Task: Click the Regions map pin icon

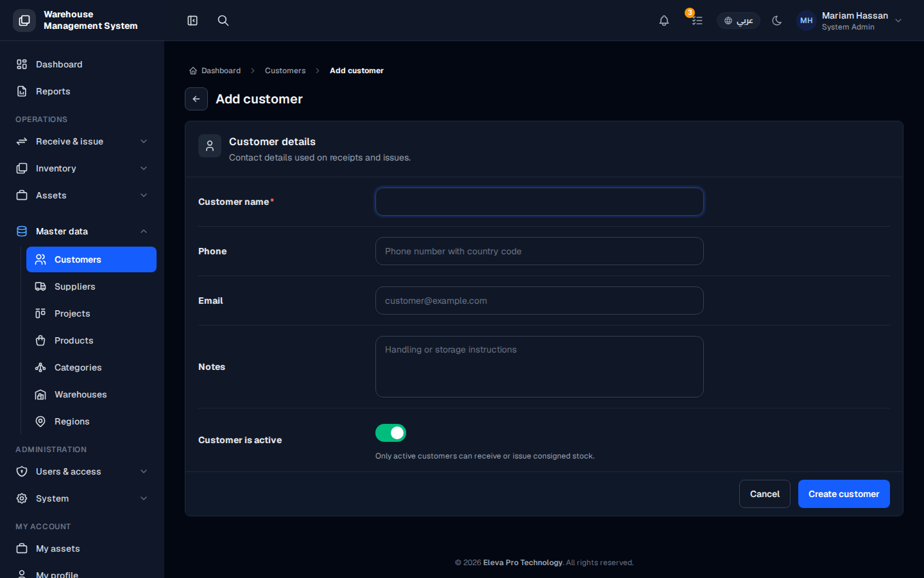Action: (x=40, y=421)
